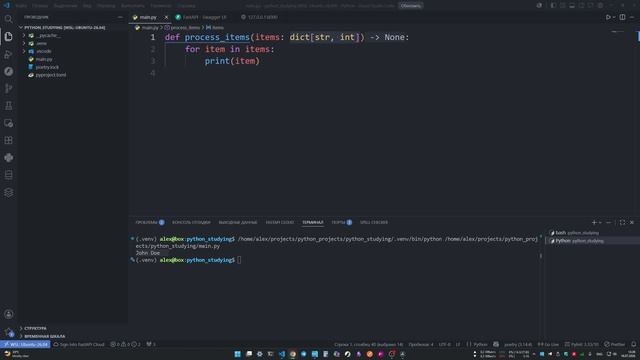Viewport: 640px width, 360px height.
Task: Run Python file with play button
Action: click(x=608, y=17)
